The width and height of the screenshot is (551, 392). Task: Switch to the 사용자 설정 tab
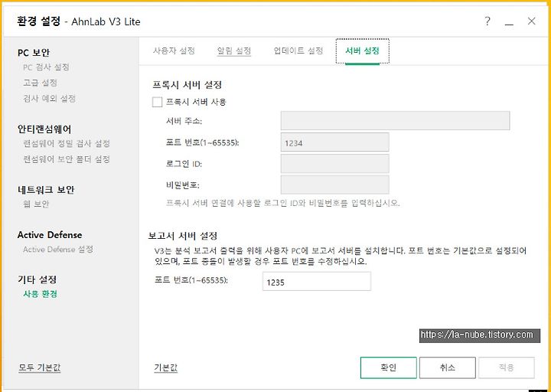click(174, 51)
